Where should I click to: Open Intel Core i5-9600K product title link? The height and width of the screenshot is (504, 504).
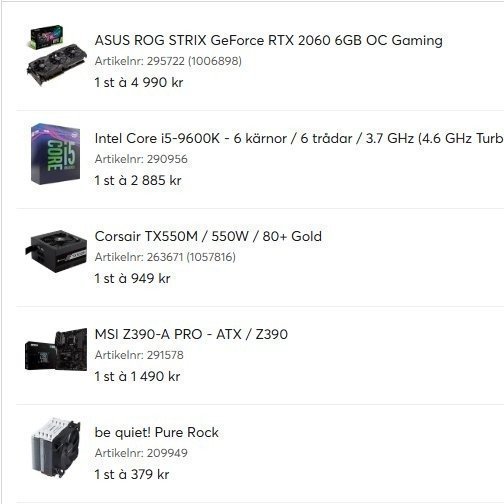pos(299,138)
